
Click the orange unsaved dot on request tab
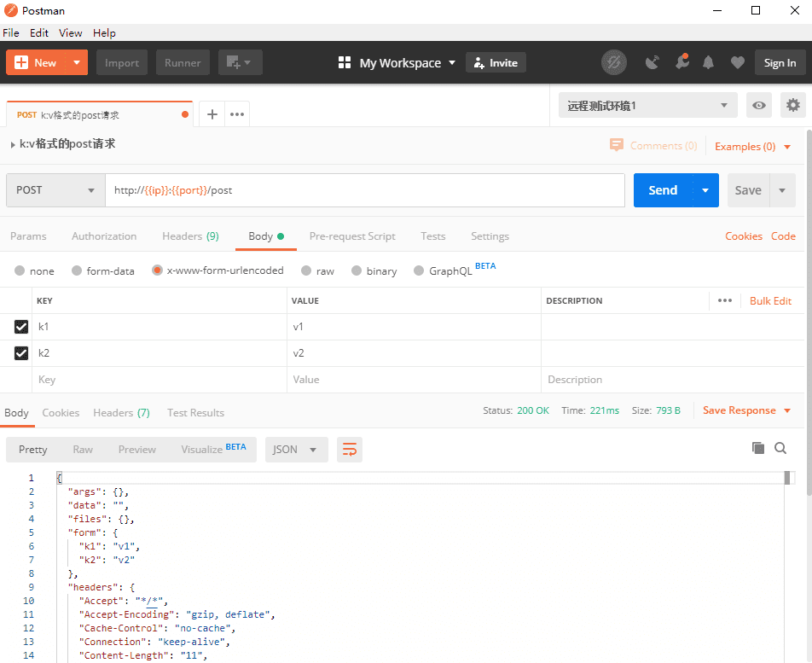tap(185, 114)
